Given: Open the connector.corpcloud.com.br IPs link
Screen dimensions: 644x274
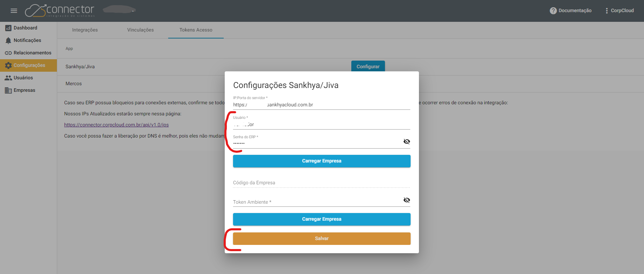Looking at the screenshot, I should click(117, 125).
